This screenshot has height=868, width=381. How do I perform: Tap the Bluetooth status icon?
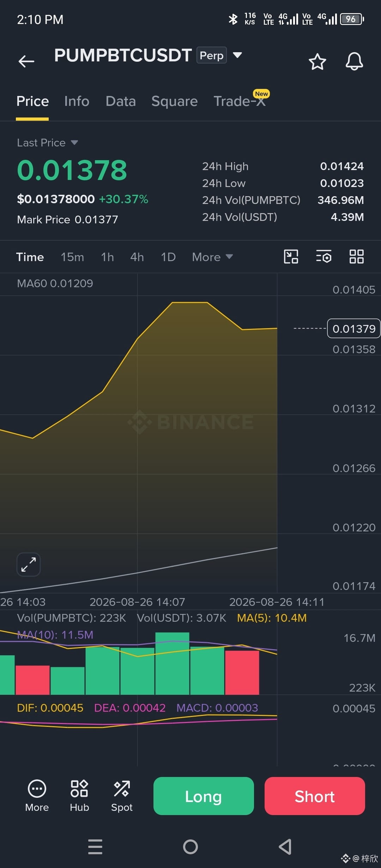click(233, 19)
